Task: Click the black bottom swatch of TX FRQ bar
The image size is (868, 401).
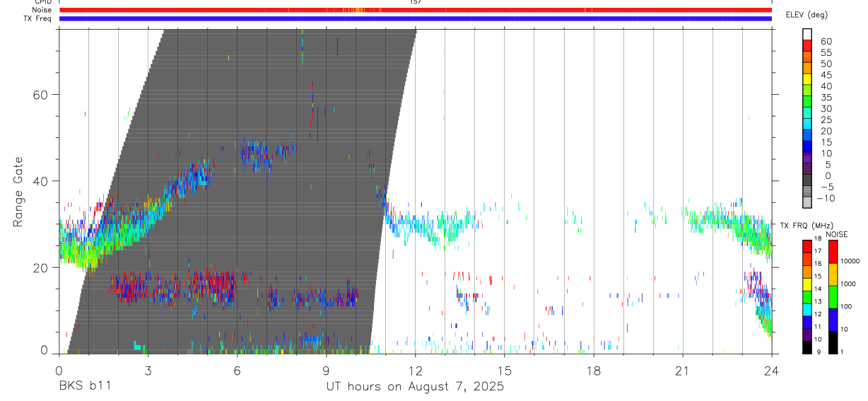Action: point(807,347)
